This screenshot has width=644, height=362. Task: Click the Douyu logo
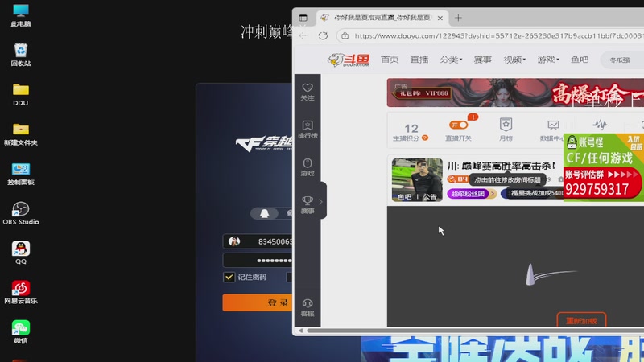click(x=349, y=60)
